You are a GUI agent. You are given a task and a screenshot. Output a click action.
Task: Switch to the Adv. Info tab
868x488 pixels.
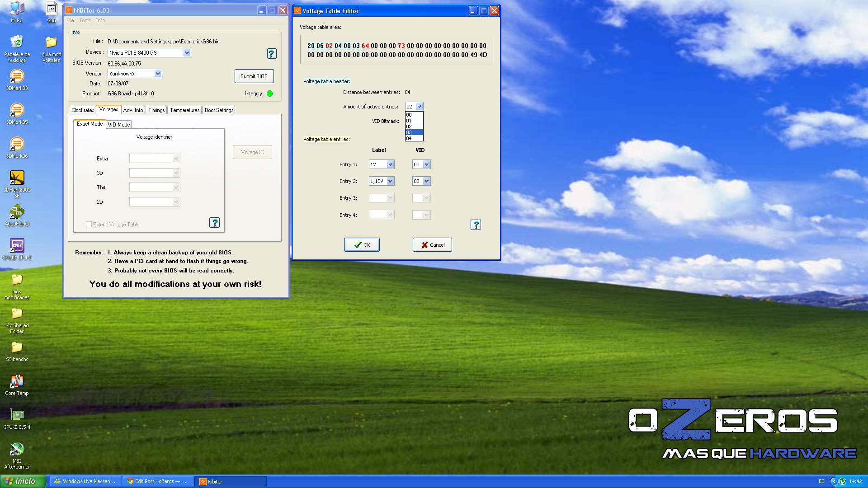[x=133, y=110]
